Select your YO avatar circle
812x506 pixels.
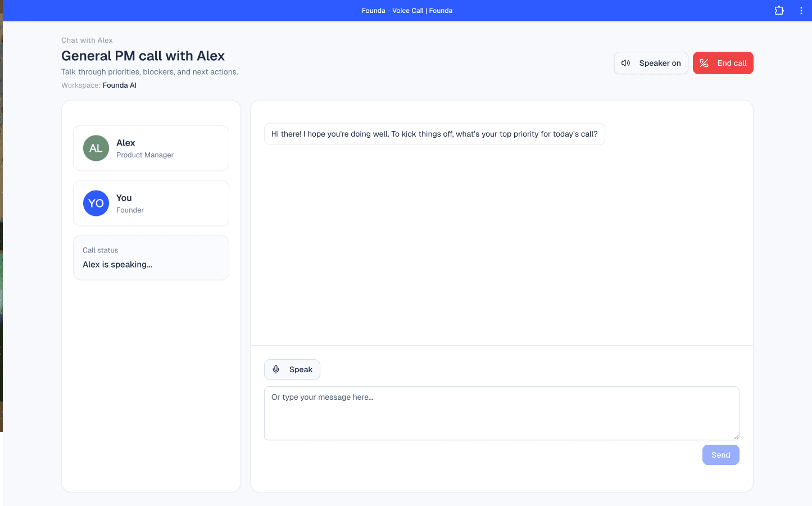pos(96,203)
